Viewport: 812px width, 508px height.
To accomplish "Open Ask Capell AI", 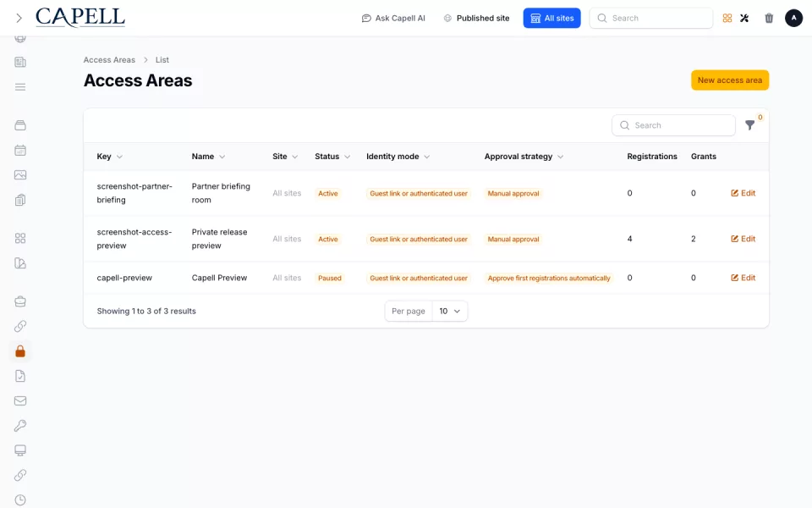I will click(393, 18).
